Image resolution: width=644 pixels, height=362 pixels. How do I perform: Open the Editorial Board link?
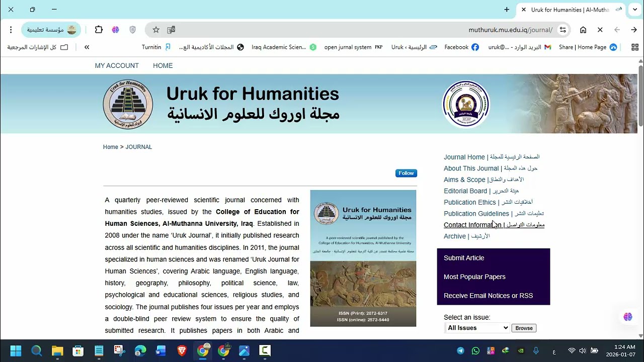(x=481, y=191)
